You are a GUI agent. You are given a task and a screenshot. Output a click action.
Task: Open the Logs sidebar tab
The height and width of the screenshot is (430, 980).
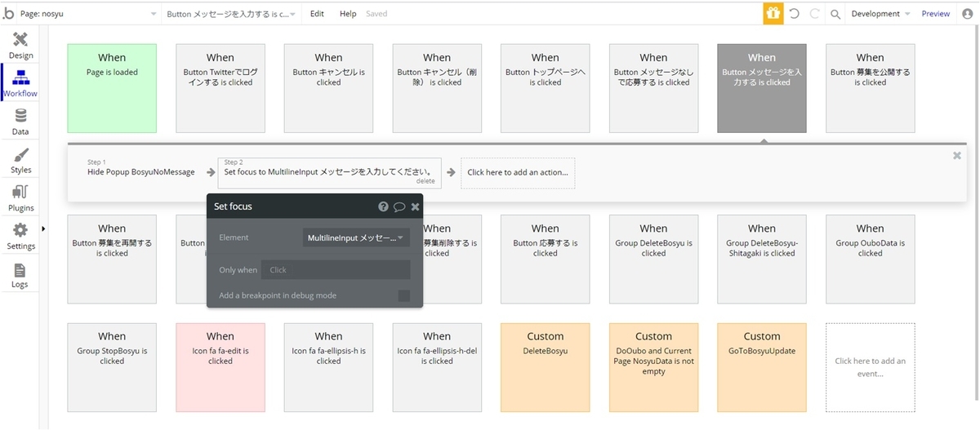(20, 275)
